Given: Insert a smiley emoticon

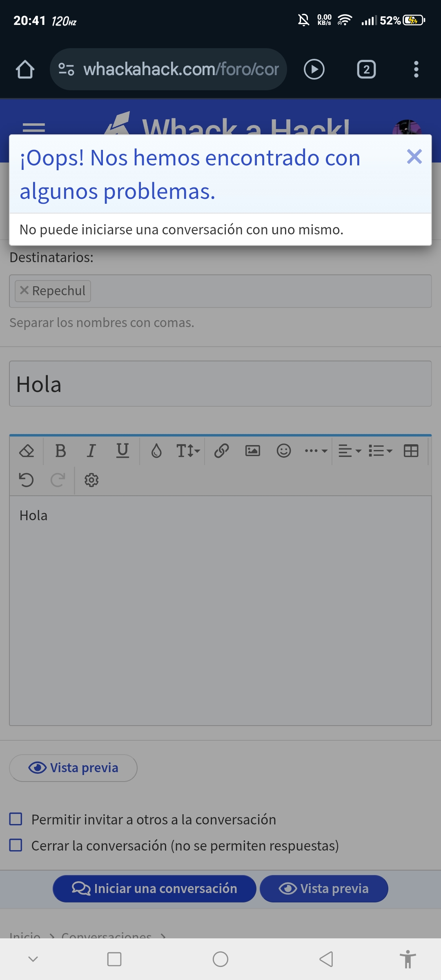Looking at the screenshot, I should tap(284, 451).
